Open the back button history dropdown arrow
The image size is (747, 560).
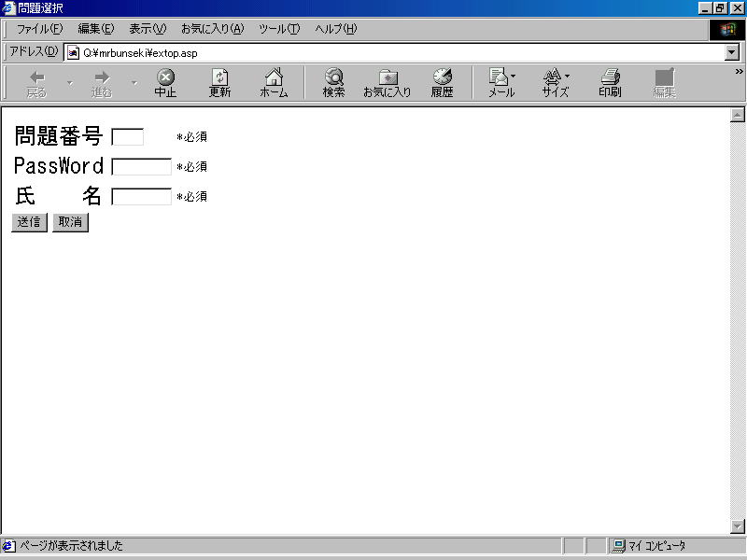(x=71, y=83)
